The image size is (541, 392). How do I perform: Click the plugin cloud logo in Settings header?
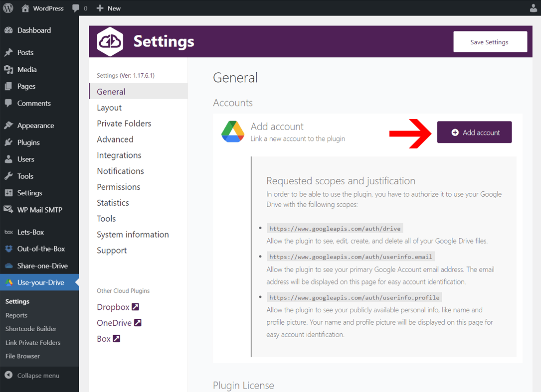110,42
